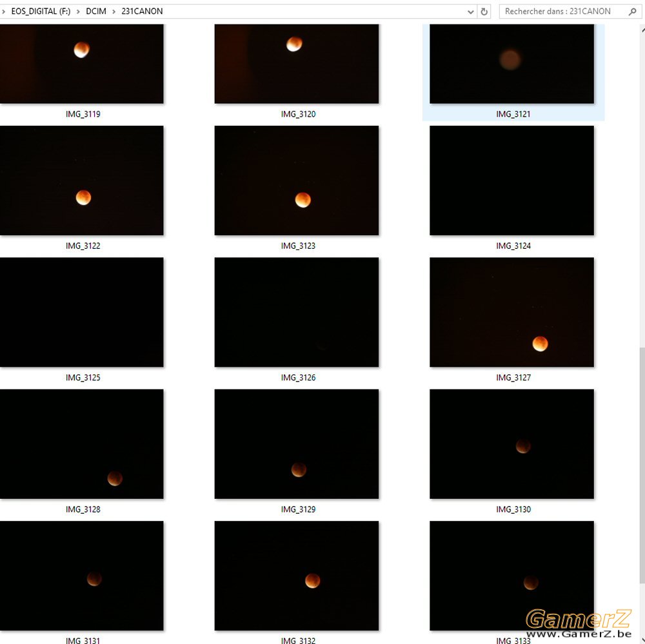
Task: Select thumbnail of IMG_3128
Action: pos(81,444)
